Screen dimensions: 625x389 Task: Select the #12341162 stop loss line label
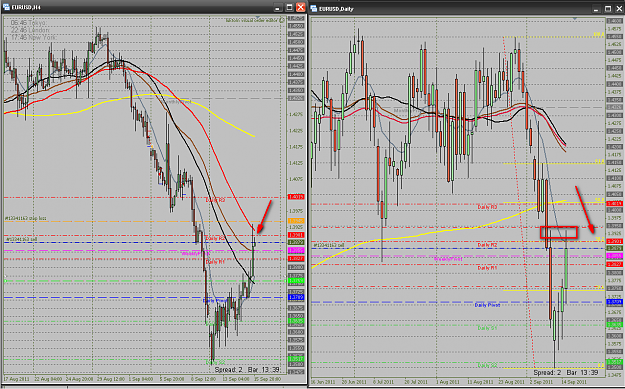(26, 218)
